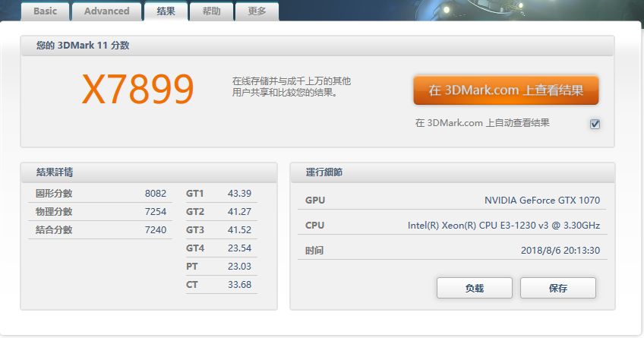Select the X7899 score text
Screen dimensions: 644x338
[x=137, y=89]
